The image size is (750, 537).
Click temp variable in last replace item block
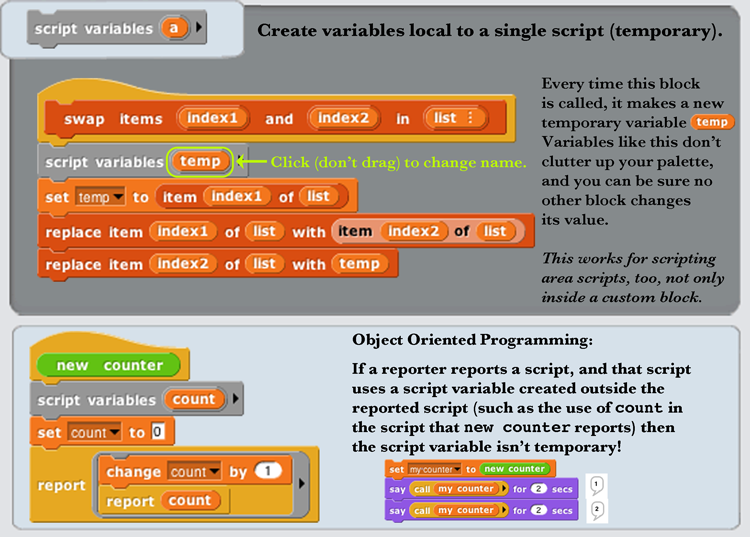[359, 264]
